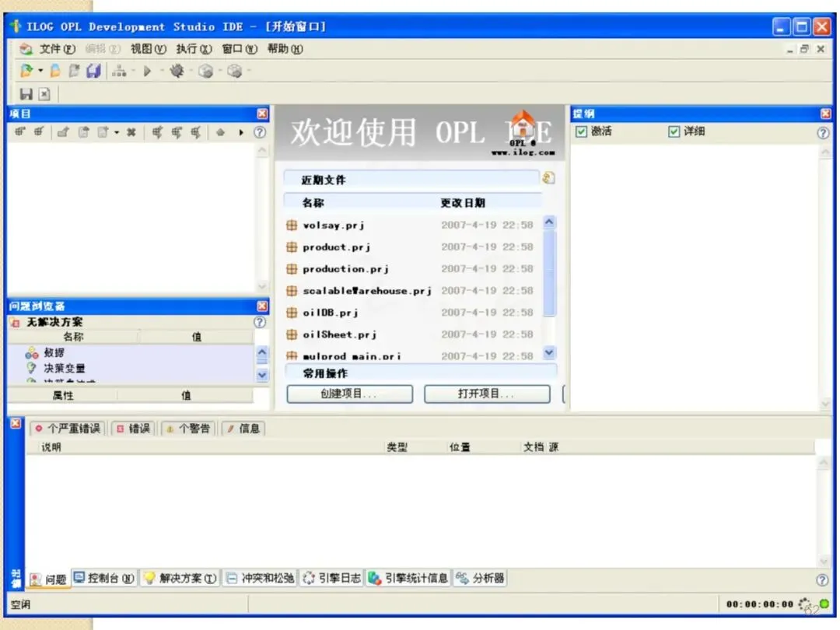
Task: Click the Open file toolbar icon
Action: coord(55,71)
